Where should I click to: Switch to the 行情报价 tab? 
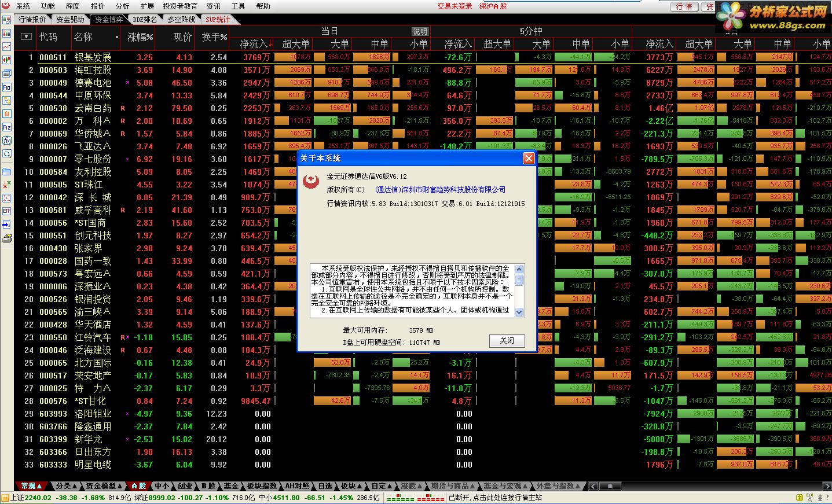coord(32,19)
